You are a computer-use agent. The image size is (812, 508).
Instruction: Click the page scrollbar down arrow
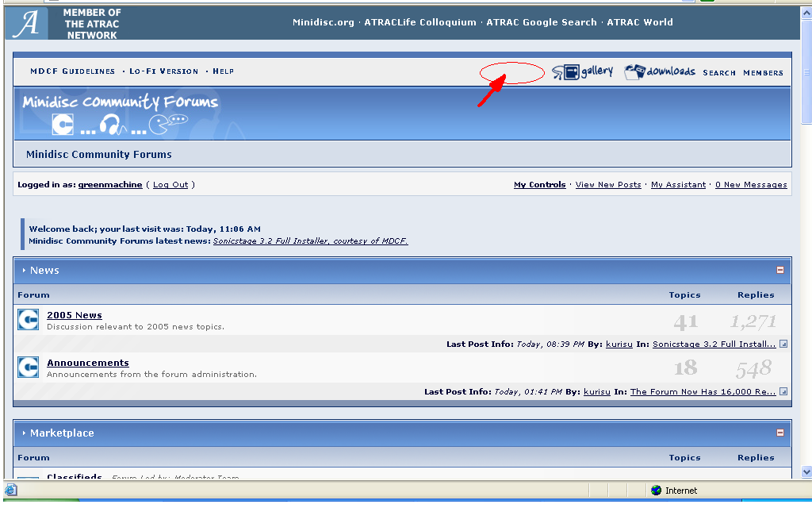pyautogui.click(x=806, y=472)
